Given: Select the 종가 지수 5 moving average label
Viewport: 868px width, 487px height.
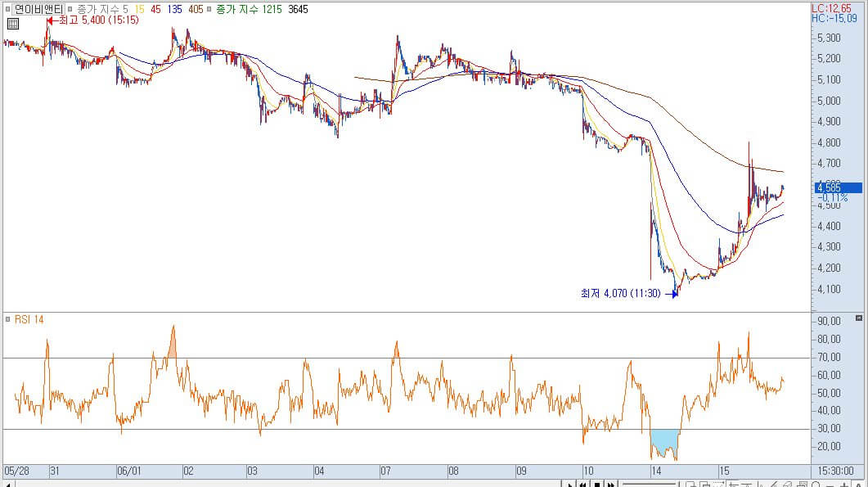Looking at the screenshot, I should click(x=102, y=10).
